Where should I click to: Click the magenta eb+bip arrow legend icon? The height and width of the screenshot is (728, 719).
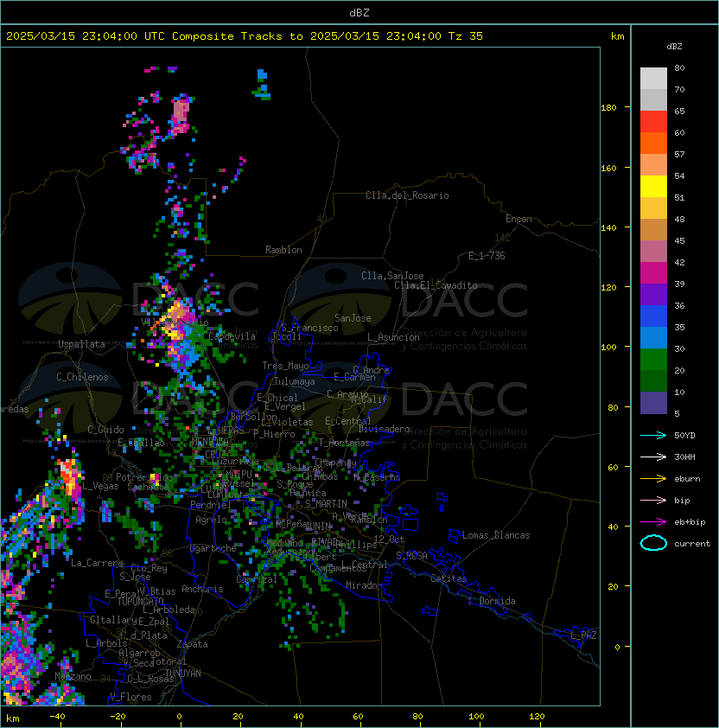coord(653,522)
